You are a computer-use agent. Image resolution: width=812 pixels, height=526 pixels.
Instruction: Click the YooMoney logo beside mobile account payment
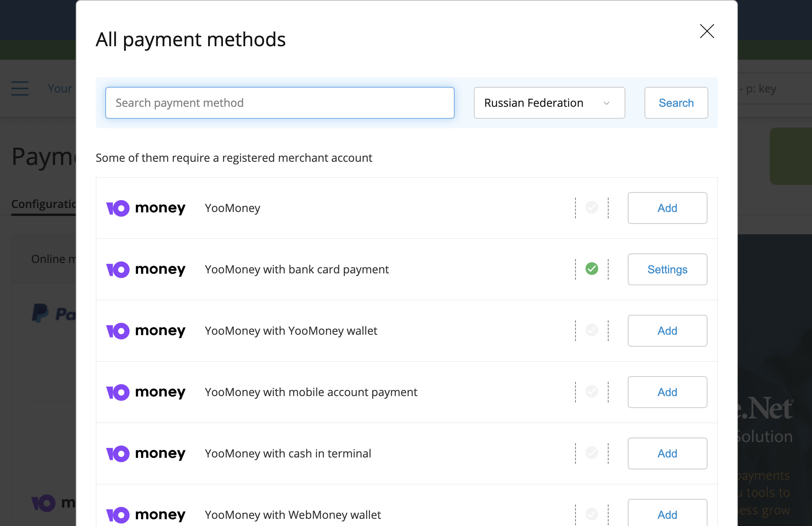pyautogui.click(x=146, y=392)
